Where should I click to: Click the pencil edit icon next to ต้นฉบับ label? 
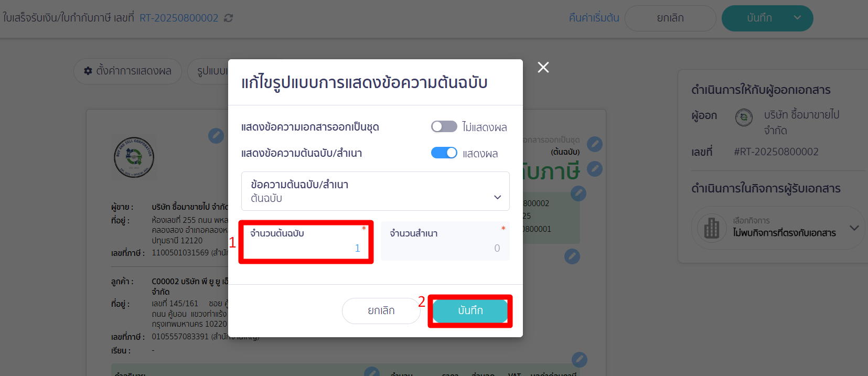click(x=595, y=144)
